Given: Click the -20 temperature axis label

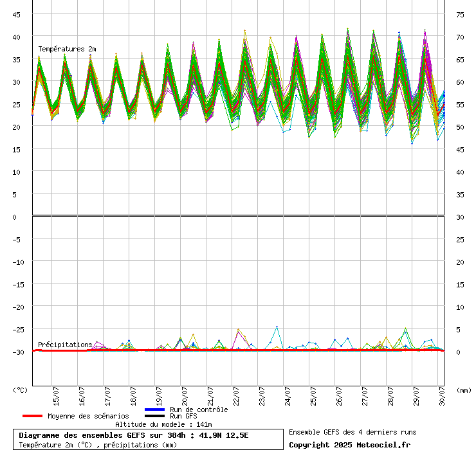Looking at the screenshot, I should click(x=18, y=307).
